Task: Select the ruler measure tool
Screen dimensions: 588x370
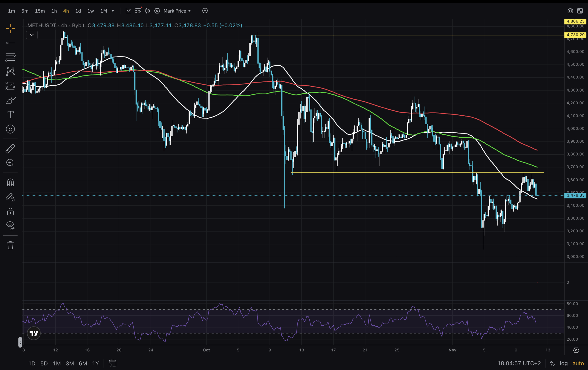Action: [x=11, y=148]
